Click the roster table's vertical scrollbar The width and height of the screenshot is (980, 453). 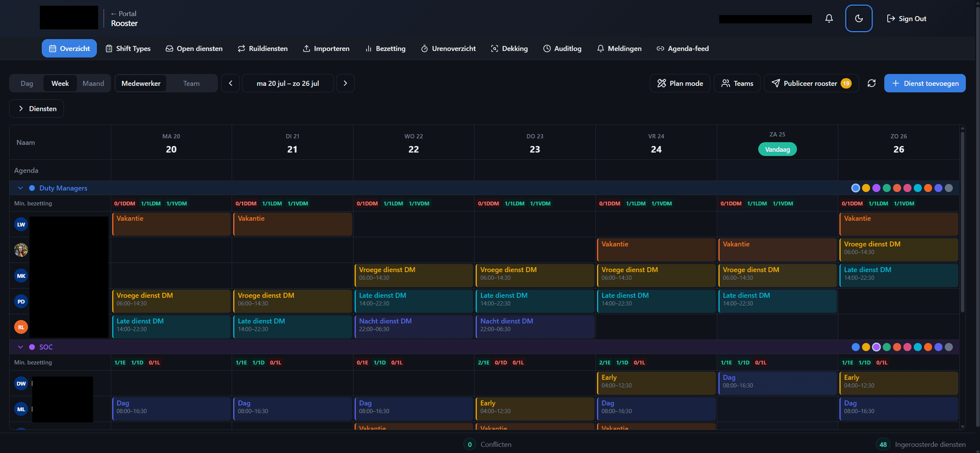(962, 222)
